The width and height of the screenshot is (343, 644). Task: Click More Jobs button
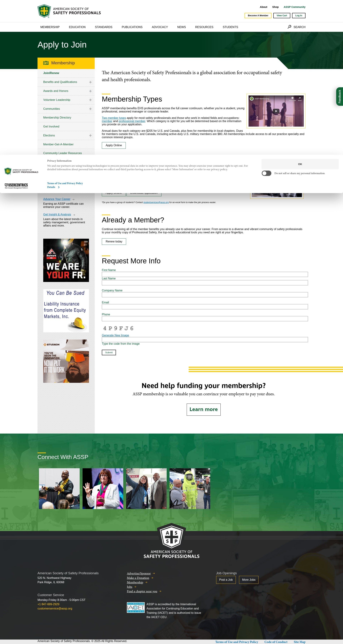click(248, 580)
